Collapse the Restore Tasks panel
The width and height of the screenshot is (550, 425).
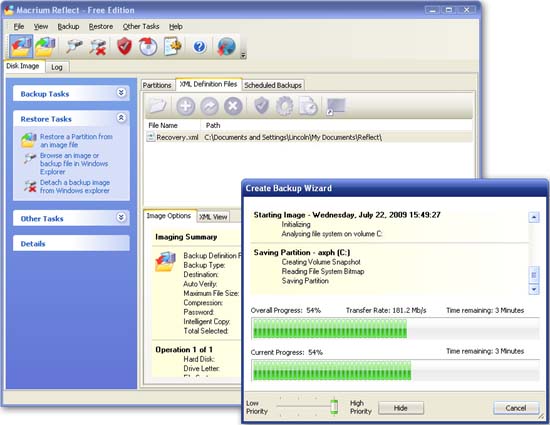click(x=121, y=118)
